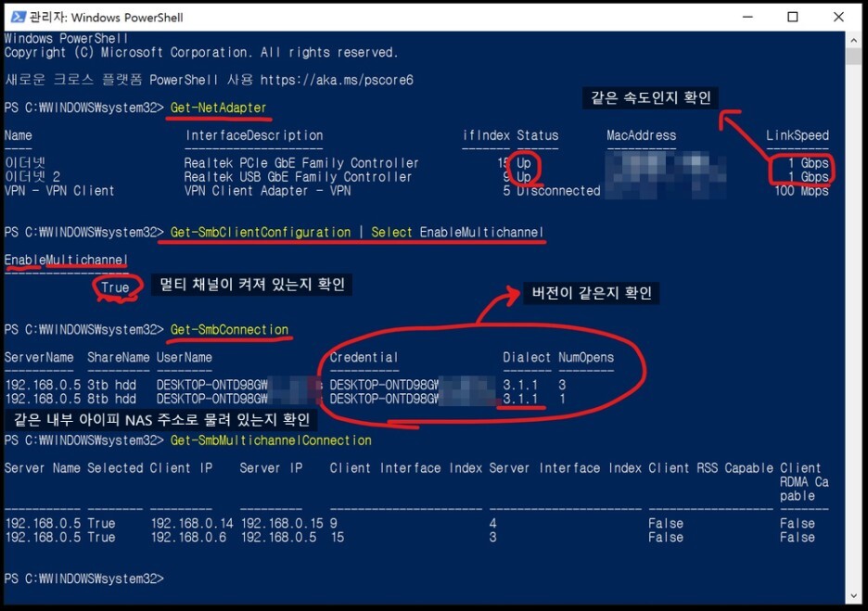
Task: Click the Copyright Microsoft Corporation line
Action: (x=201, y=53)
